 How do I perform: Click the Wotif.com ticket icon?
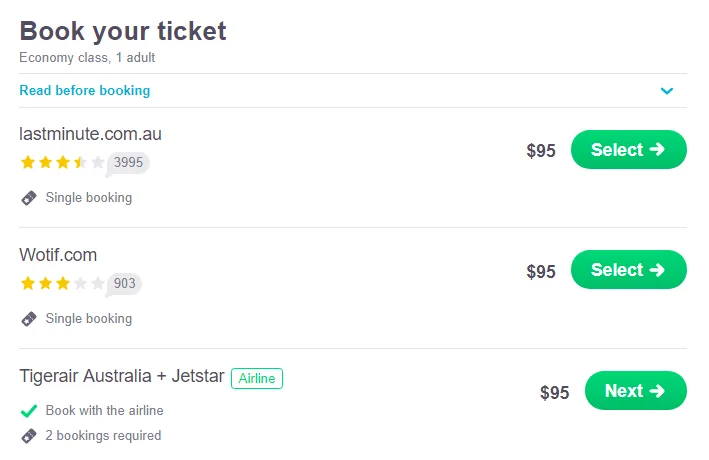29,319
